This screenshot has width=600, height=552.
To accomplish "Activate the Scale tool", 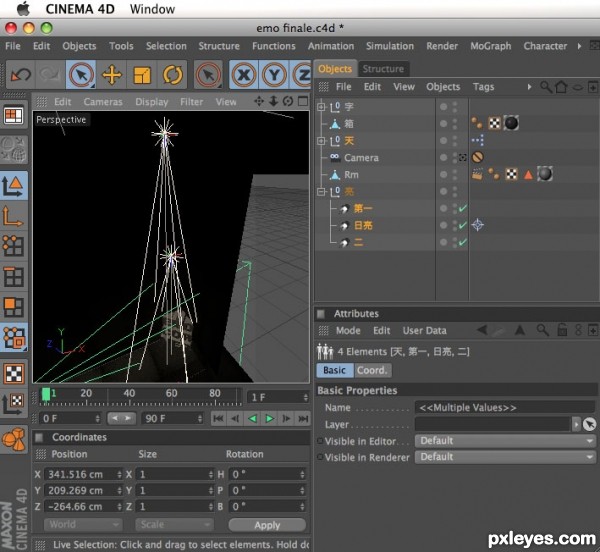I will pos(142,75).
